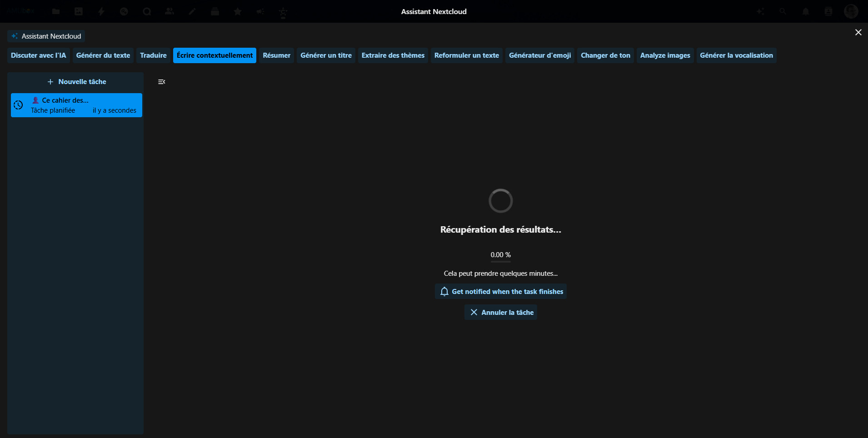The image size is (868, 438).
Task: Collapse the task history sidebar
Action: [161, 82]
